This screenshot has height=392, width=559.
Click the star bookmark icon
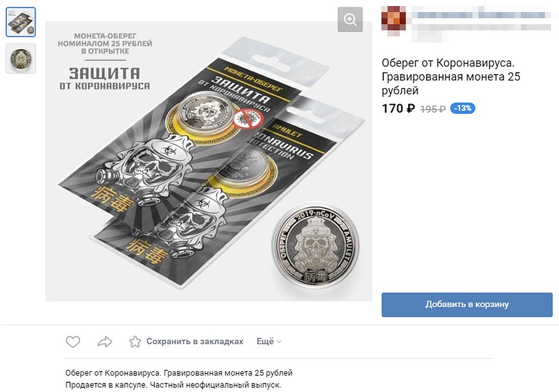pos(135,342)
